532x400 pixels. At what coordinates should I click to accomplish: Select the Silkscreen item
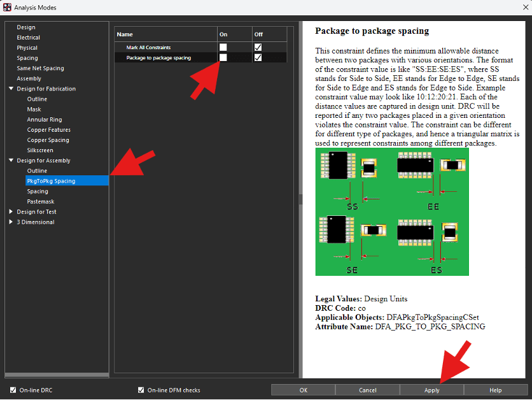coord(40,150)
